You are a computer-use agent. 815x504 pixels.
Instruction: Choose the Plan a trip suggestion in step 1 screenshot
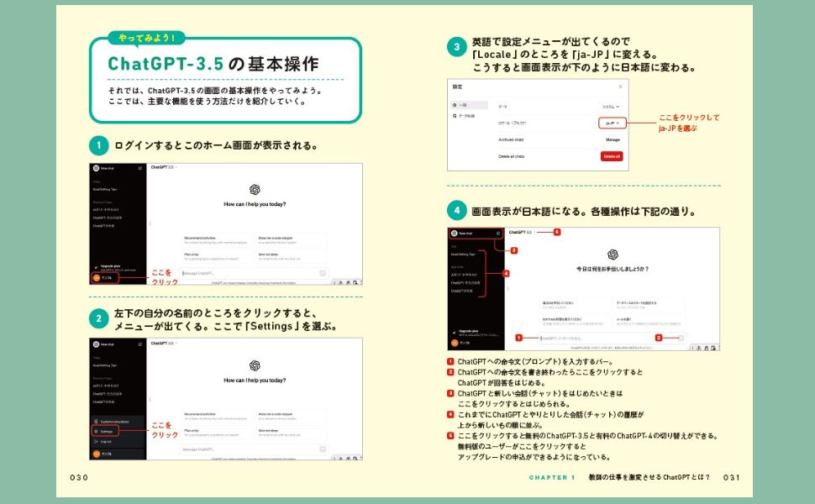pos(216,256)
